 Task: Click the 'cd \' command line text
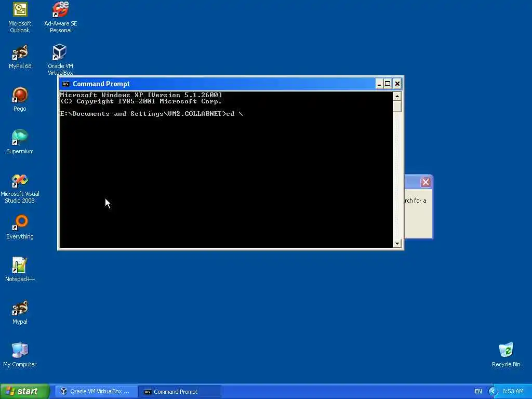pyautogui.click(x=234, y=114)
